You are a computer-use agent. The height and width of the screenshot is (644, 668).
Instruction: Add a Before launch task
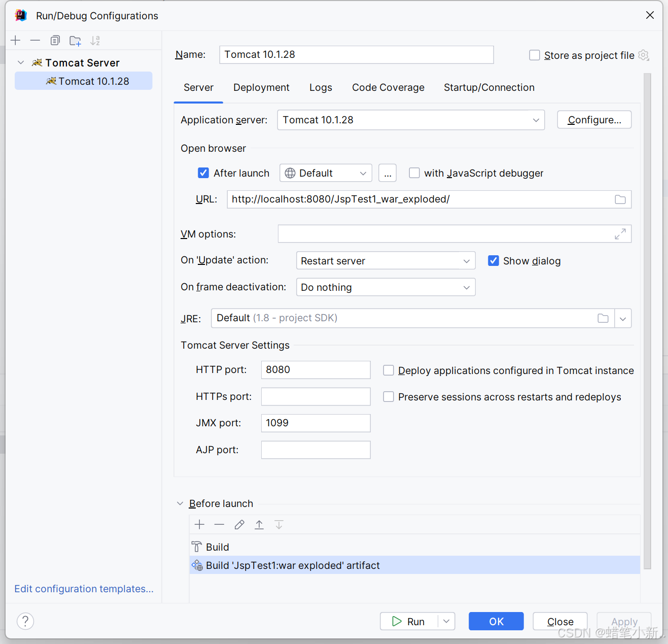tap(199, 525)
